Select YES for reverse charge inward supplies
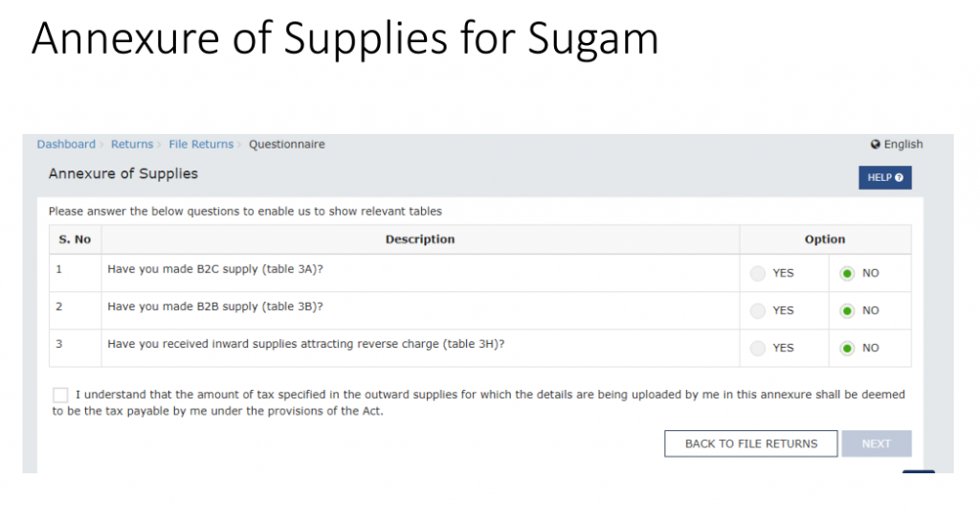 [x=758, y=349]
